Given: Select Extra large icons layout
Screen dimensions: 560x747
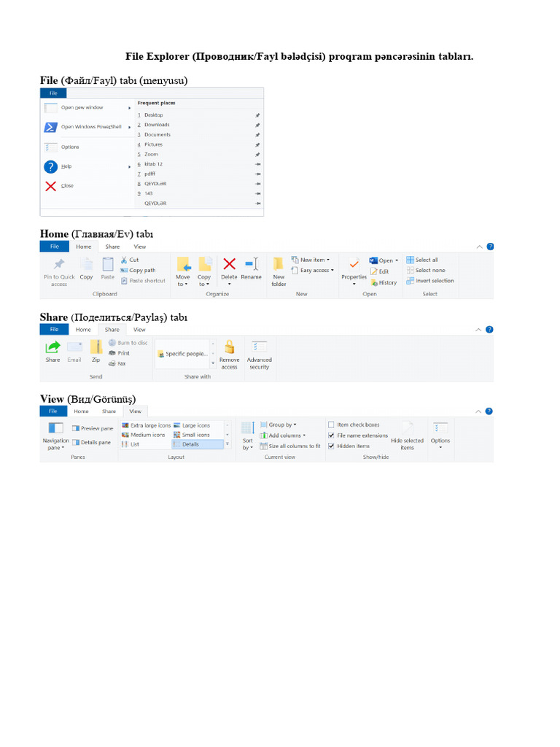Looking at the screenshot, I should [x=146, y=425].
